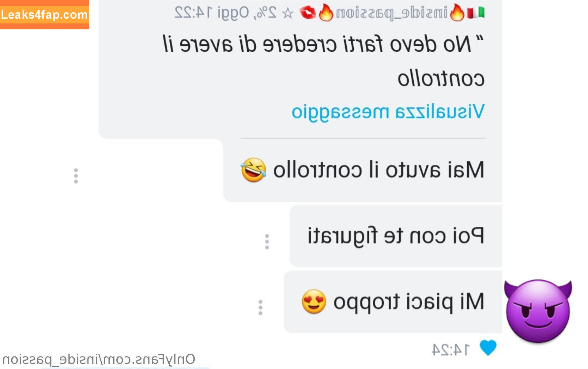This screenshot has width=588, height=369.
Task: Select the 'Mi piaci troppo' message bubble
Action: point(393,302)
